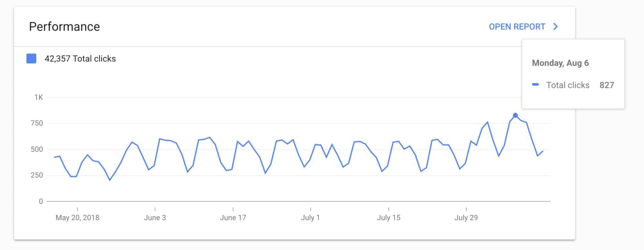Click the blue Total clicks legend square
Screen dimensions: 644x250
tap(31, 59)
